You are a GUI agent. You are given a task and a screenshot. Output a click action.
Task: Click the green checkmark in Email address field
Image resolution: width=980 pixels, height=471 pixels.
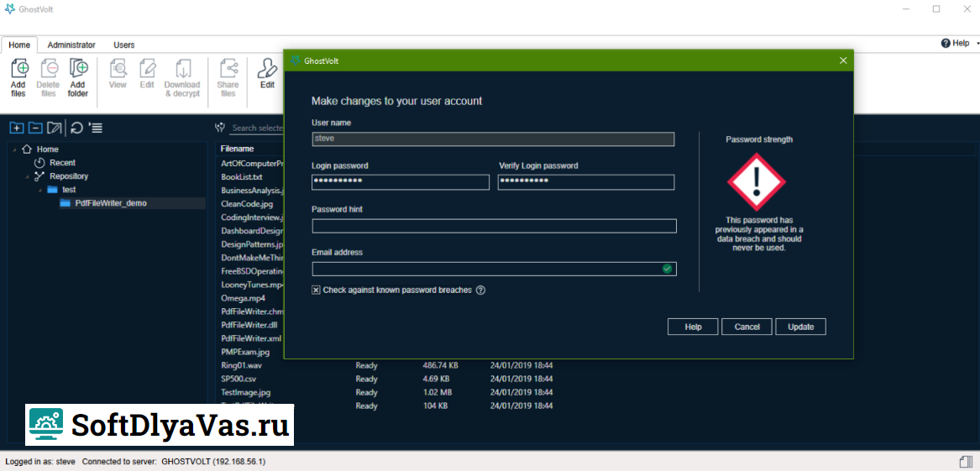(x=668, y=269)
